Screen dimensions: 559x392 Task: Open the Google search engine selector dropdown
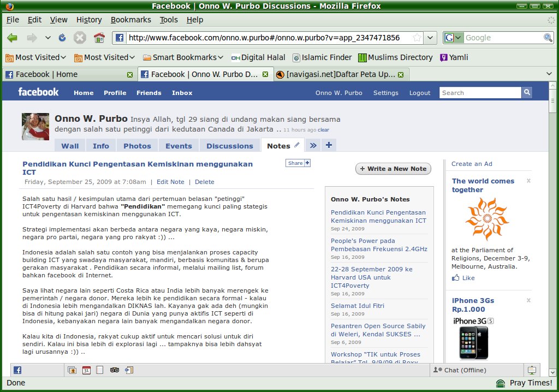(x=453, y=38)
